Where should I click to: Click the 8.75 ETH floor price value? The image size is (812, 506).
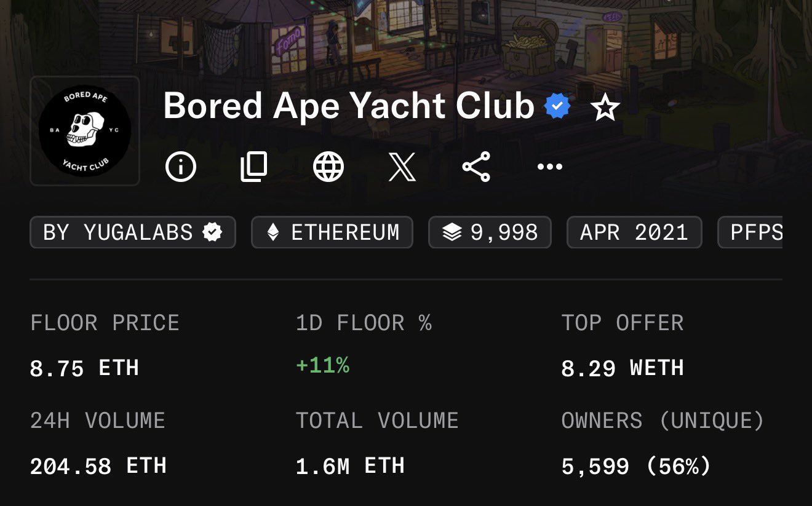coord(84,368)
